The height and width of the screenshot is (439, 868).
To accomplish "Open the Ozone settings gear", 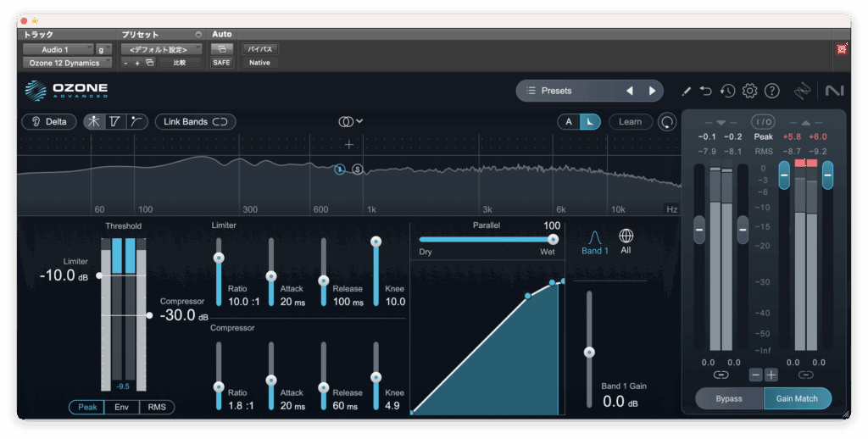I will point(749,91).
